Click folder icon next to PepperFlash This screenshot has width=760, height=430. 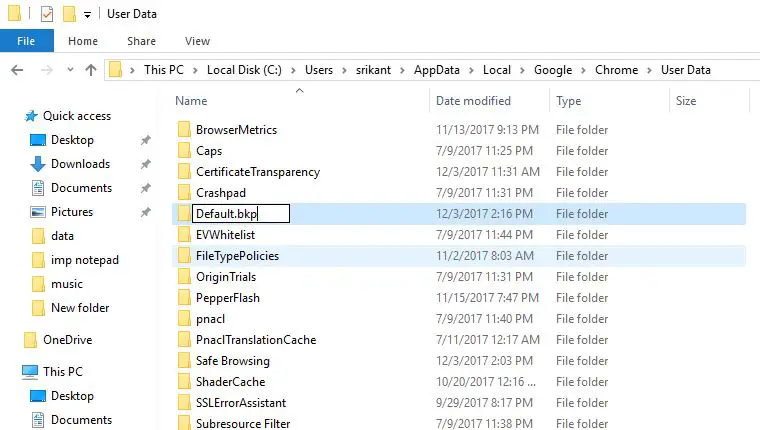click(x=184, y=298)
